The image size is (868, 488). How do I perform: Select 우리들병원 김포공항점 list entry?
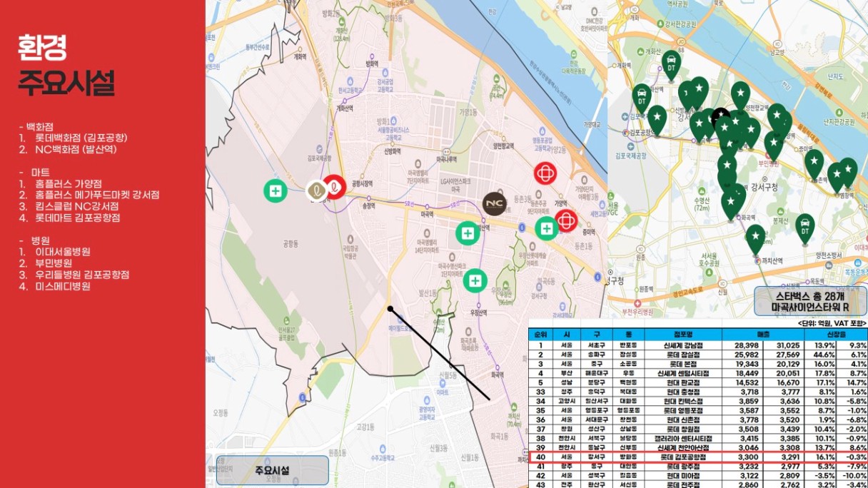82,274
